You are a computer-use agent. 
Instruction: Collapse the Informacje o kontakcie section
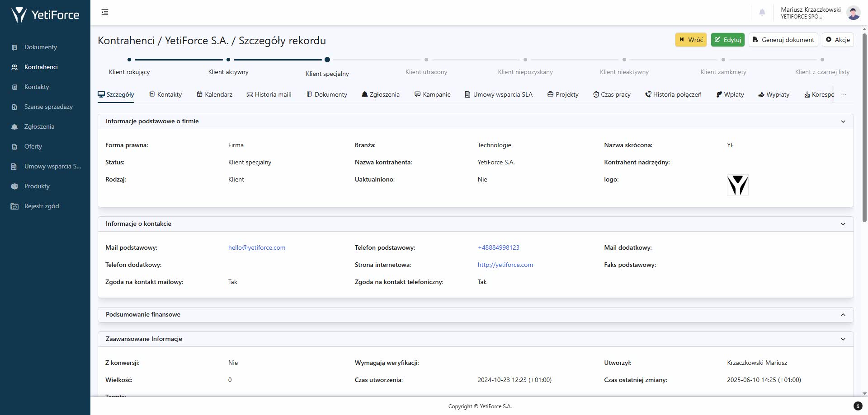[843, 224]
